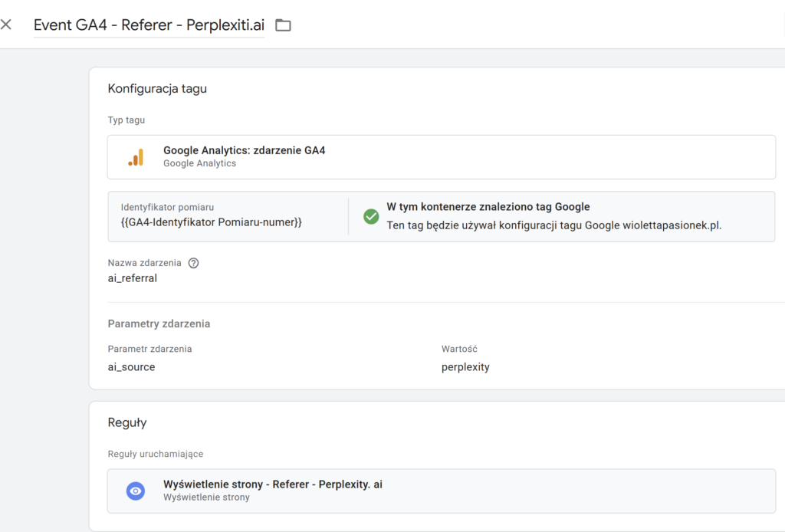Image resolution: width=785 pixels, height=532 pixels.
Task: Close the tag editor with the X icon
Action: pos(6,25)
